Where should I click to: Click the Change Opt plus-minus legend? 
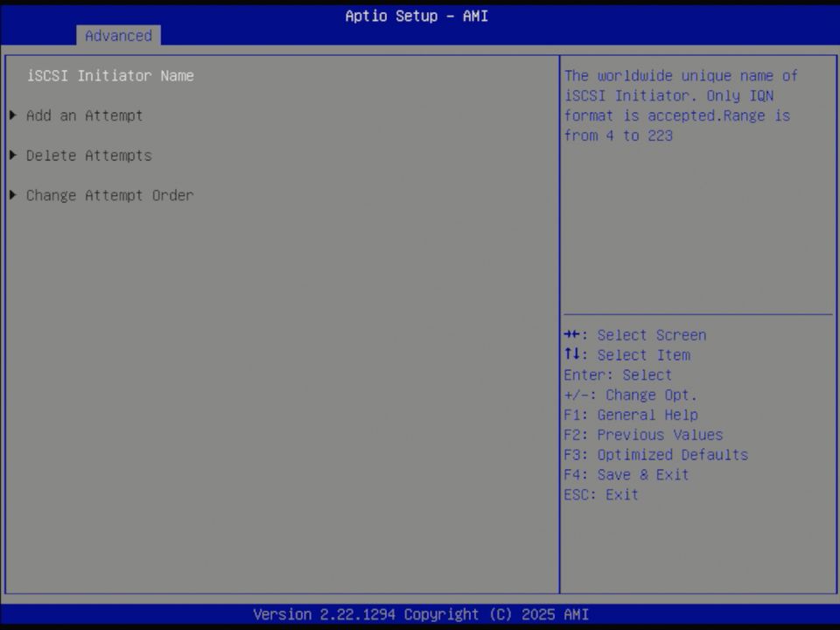631,395
